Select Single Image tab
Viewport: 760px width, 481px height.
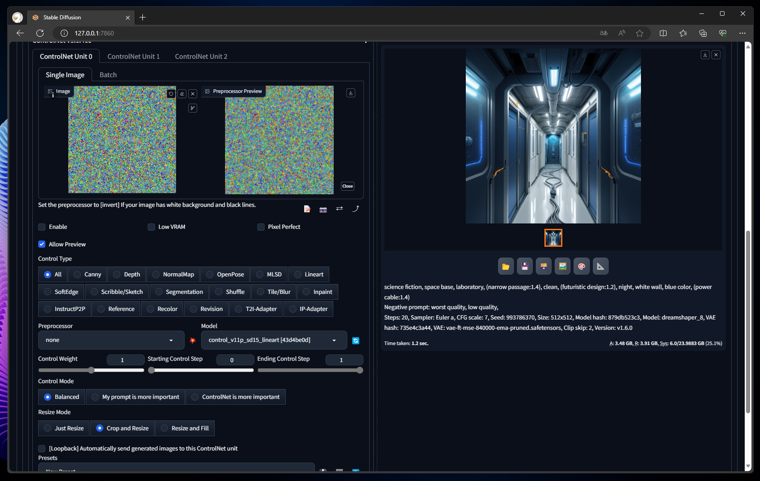pos(65,75)
